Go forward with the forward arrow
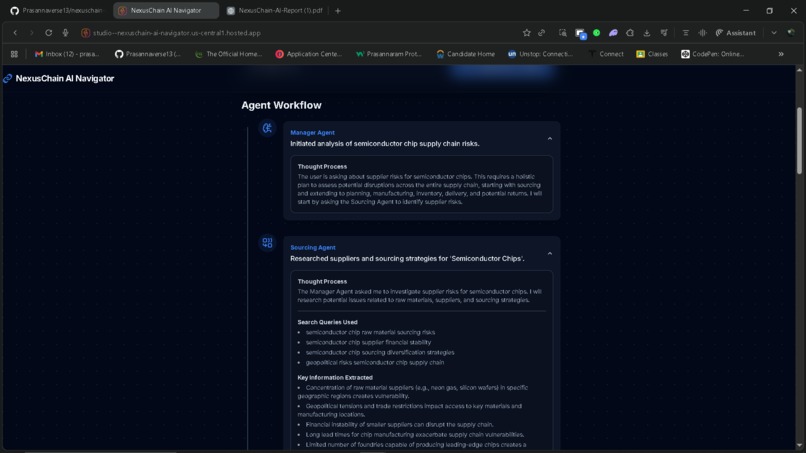This screenshot has width=806, height=453. 31,33
